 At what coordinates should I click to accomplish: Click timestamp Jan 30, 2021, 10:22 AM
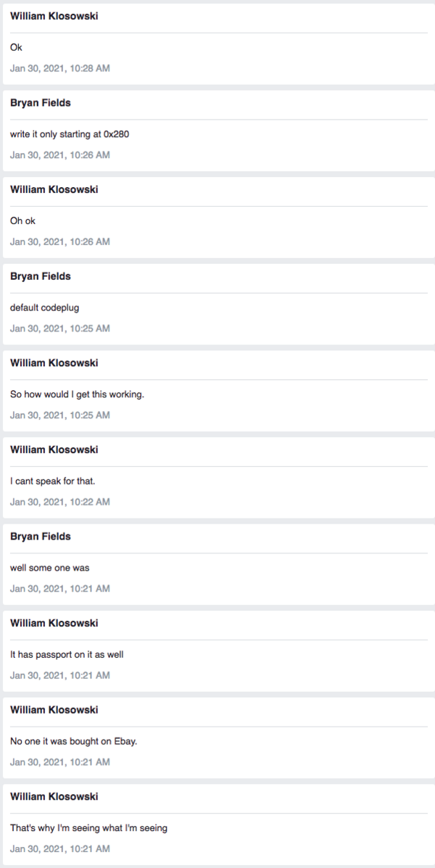coord(60,502)
